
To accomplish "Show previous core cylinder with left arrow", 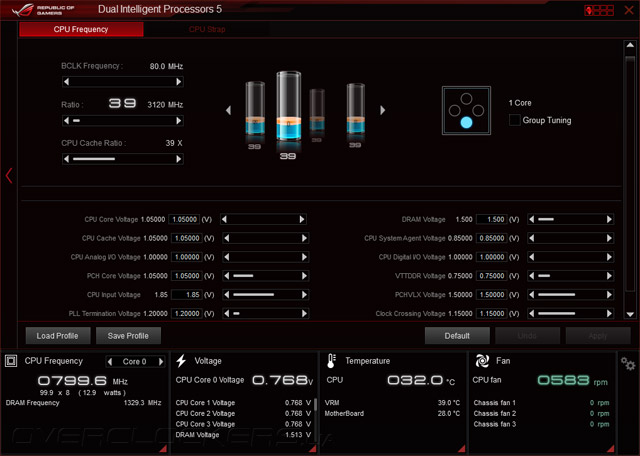I will tap(228, 110).
